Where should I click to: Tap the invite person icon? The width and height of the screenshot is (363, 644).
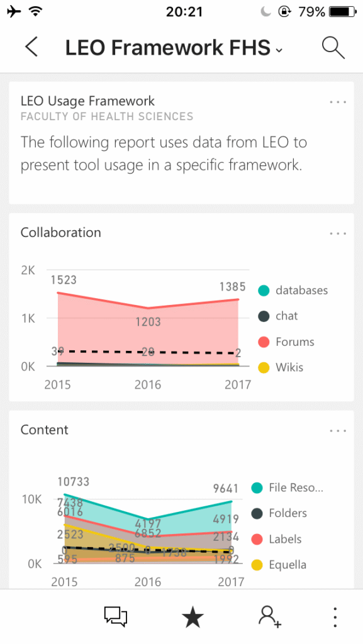tap(270, 617)
